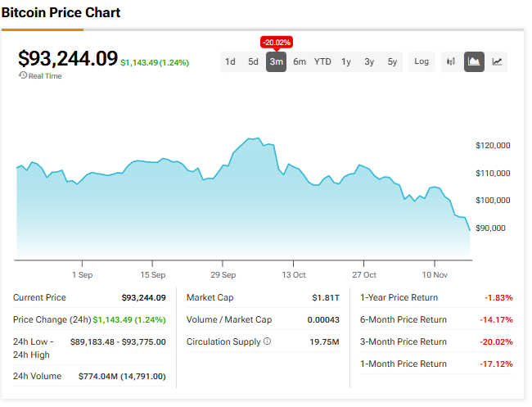Click the Real Time clock icon
Viewport: 532px width, 407px height.
point(23,75)
